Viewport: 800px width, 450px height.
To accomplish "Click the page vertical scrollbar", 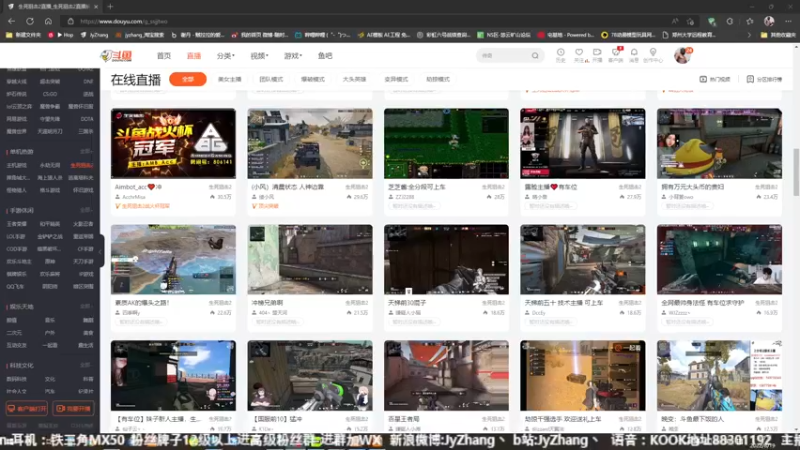I will coord(796,172).
